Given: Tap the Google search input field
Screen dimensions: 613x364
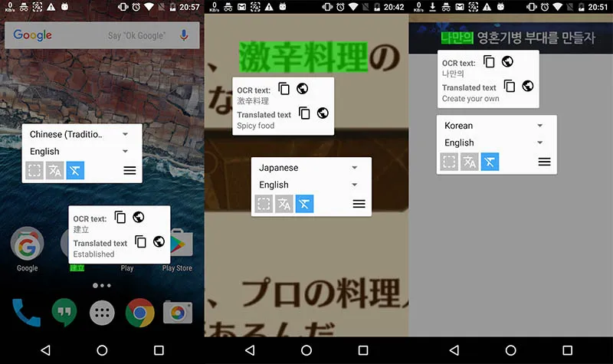Looking at the screenshot, I should click(x=92, y=35).
